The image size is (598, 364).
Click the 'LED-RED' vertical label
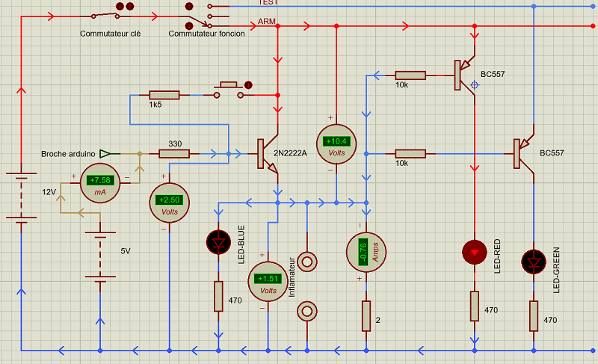pyautogui.click(x=497, y=256)
